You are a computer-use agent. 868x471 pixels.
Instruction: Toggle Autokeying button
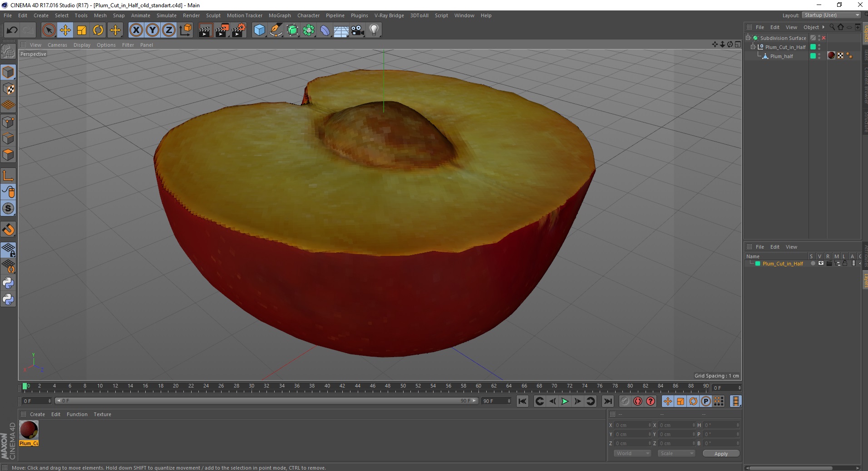[638, 401]
